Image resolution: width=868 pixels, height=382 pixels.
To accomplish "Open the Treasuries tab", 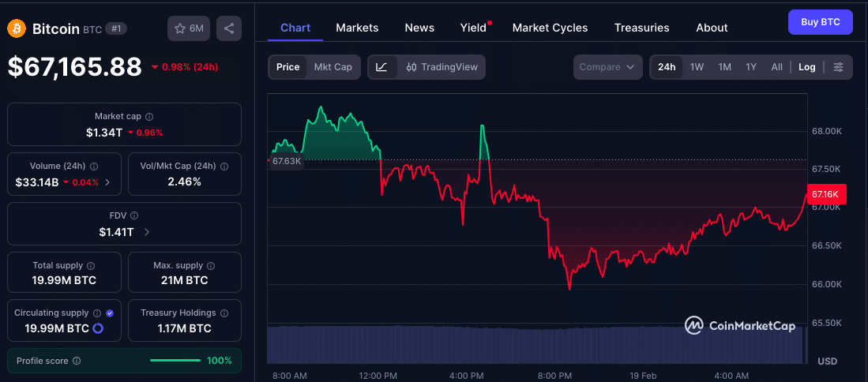I will (641, 28).
